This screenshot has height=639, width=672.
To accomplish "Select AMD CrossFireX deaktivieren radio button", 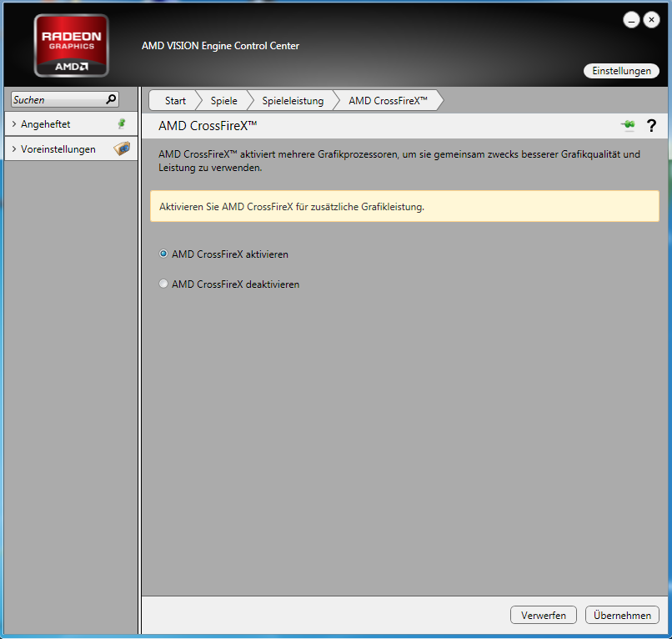I will (x=163, y=284).
